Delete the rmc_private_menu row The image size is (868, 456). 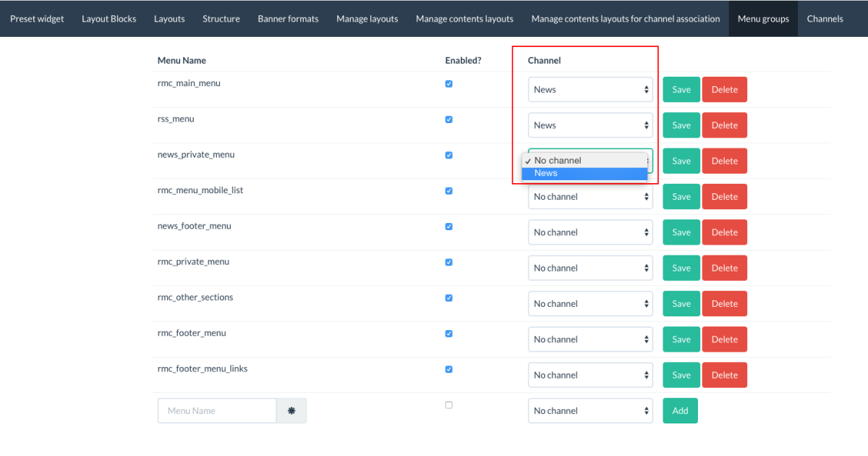coord(724,268)
